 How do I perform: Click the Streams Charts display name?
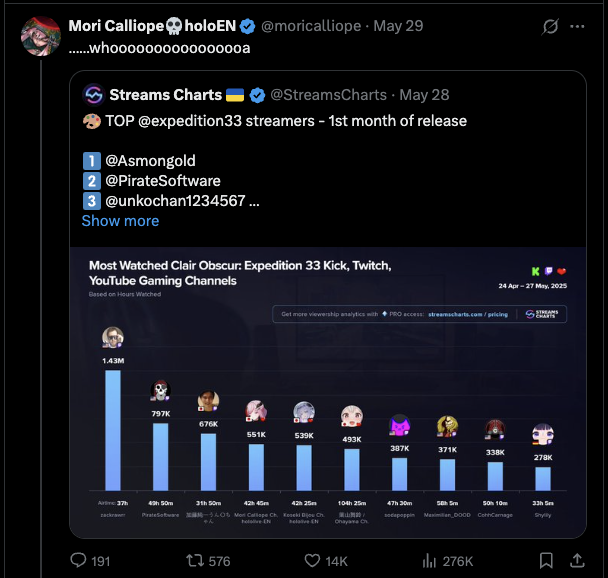pyautogui.click(x=166, y=95)
